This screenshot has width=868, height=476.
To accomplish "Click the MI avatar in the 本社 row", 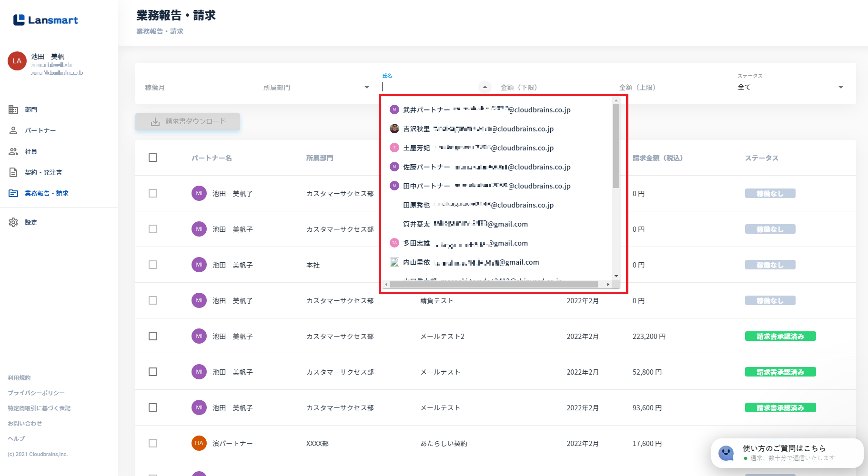I will pos(199,265).
